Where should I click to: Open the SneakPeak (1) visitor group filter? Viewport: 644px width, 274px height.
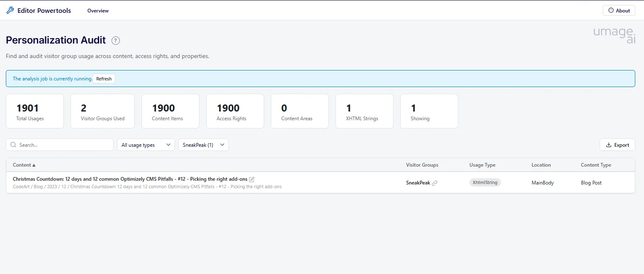click(x=204, y=145)
